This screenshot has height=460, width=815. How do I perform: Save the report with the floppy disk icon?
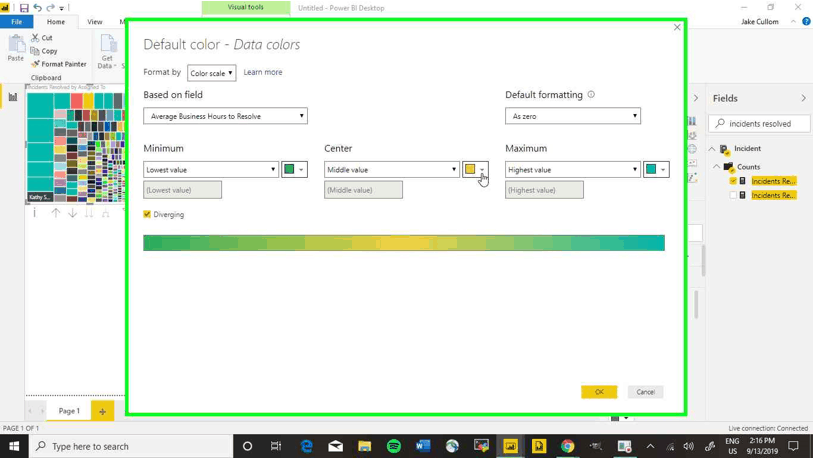[x=24, y=8]
